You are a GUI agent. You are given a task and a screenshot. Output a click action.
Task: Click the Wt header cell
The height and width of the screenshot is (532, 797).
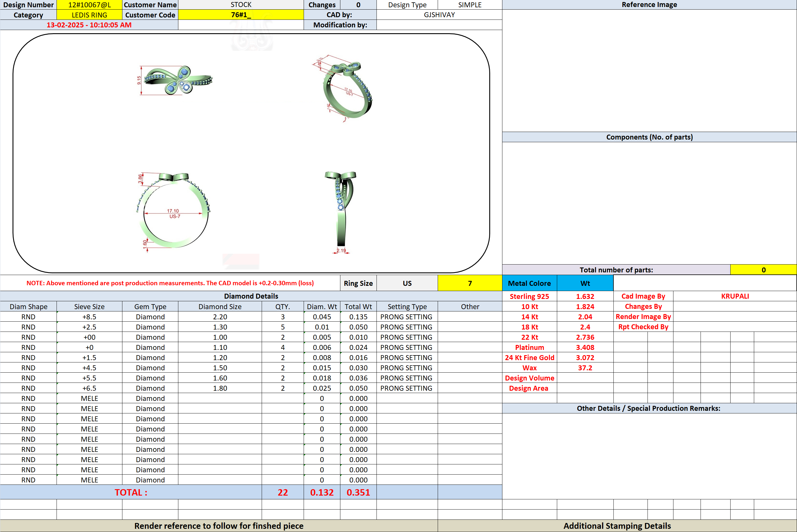(x=585, y=283)
